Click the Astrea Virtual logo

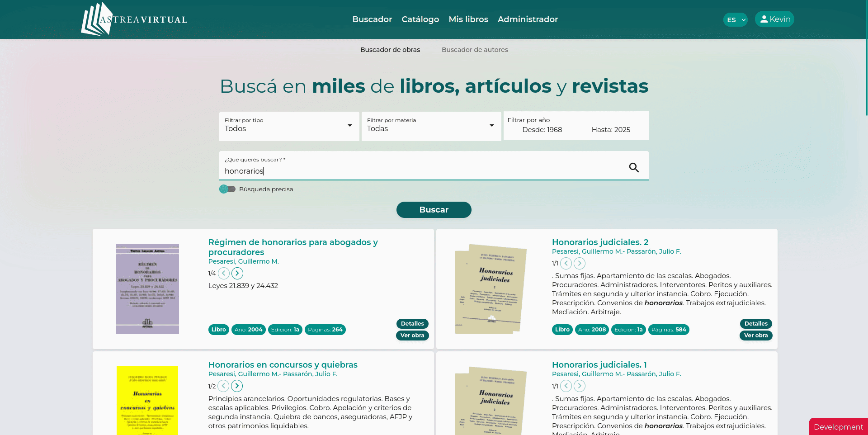coord(134,19)
